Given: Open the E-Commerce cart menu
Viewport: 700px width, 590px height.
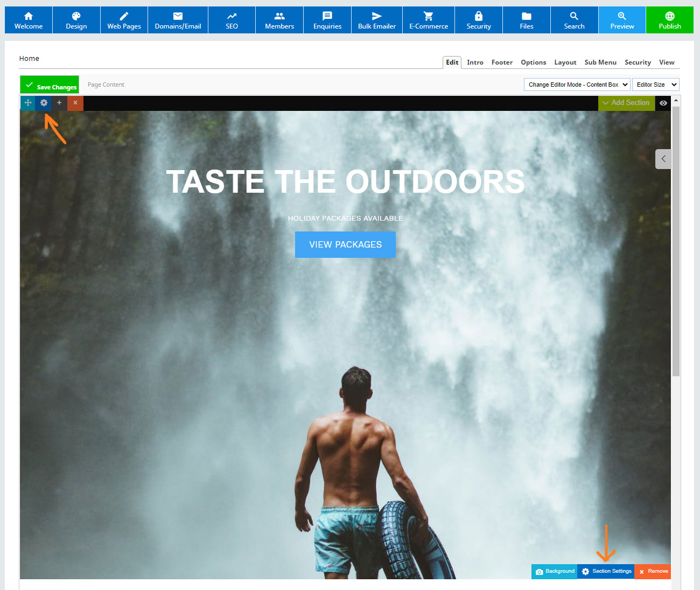Looking at the screenshot, I should tap(429, 20).
